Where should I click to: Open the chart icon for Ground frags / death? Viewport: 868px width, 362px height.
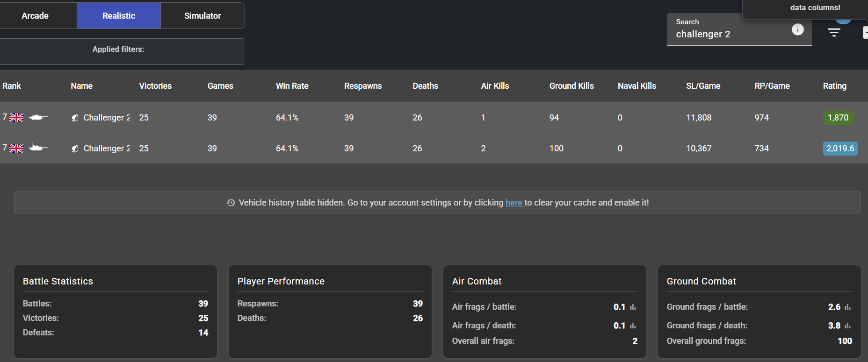tap(847, 326)
